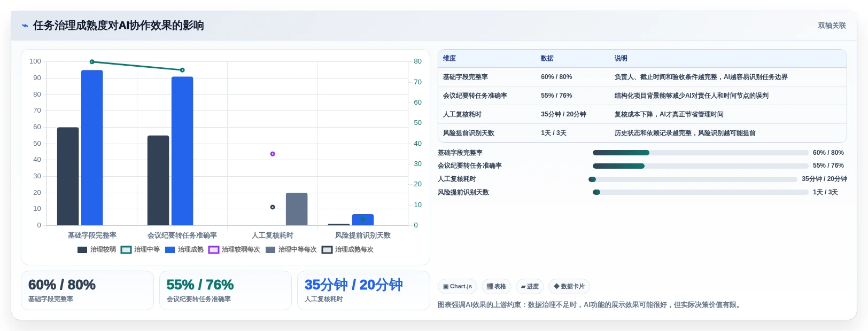Click the small blue bar for 风险提前识别天数
The image size is (868, 331).
tap(363, 219)
